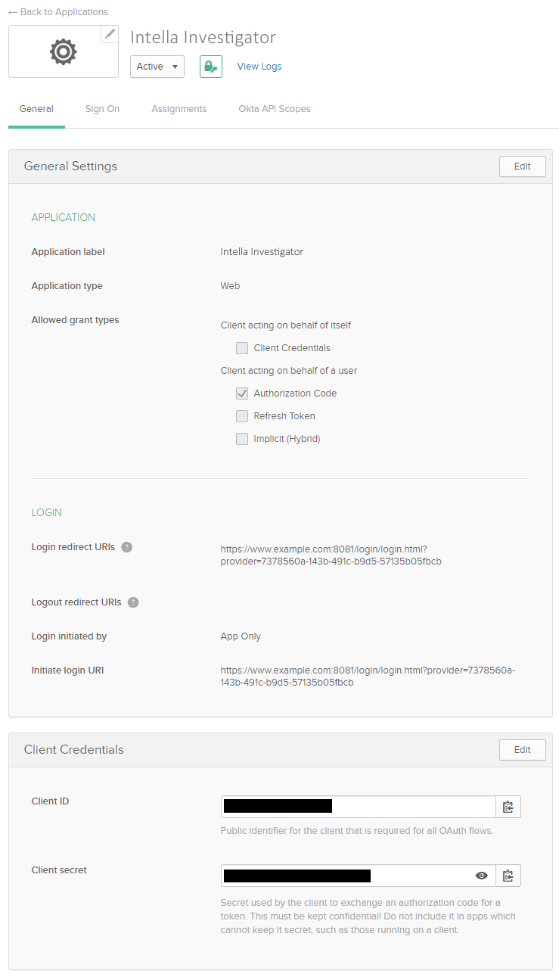Uncheck the Authorization Code grant type

pyautogui.click(x=242, y=394)
